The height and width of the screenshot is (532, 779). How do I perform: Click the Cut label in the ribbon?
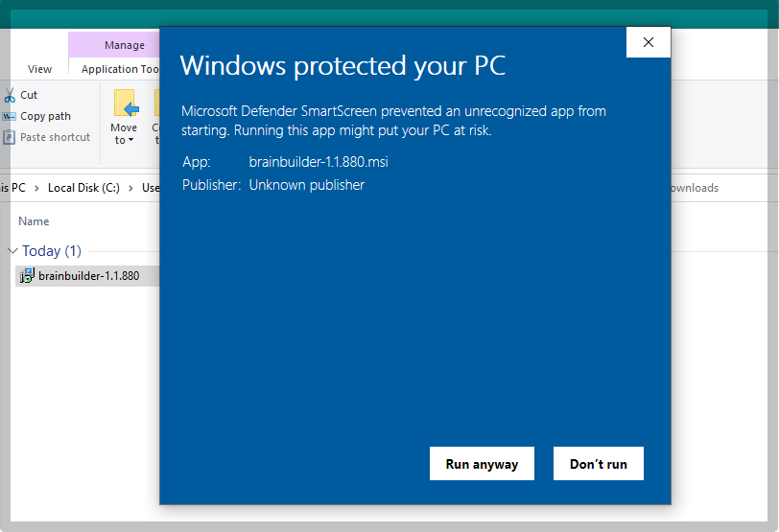point(29,95)
